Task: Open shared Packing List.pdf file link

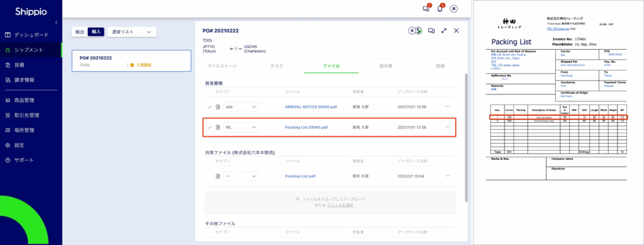Action: pos(300,176)
